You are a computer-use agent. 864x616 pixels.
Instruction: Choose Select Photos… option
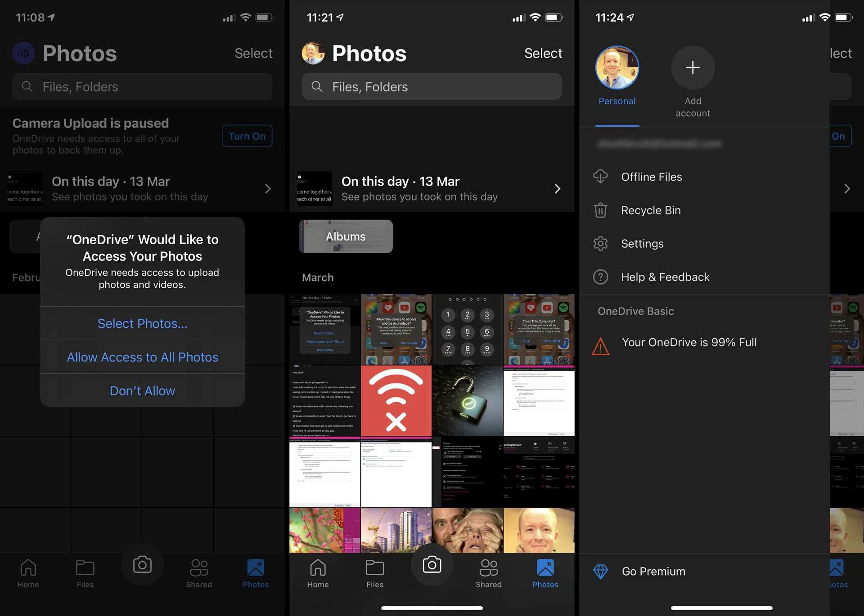point(142,323)
